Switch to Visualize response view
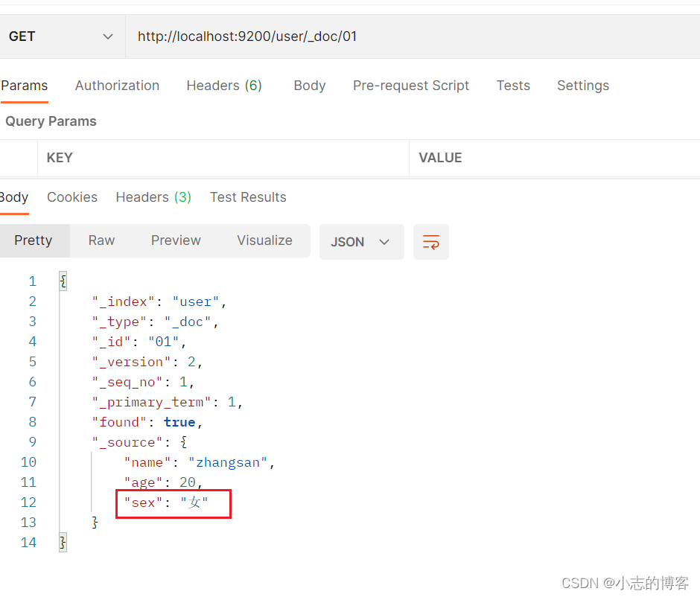Viewport: 700px width, 597px height. [x=264, y=240]
